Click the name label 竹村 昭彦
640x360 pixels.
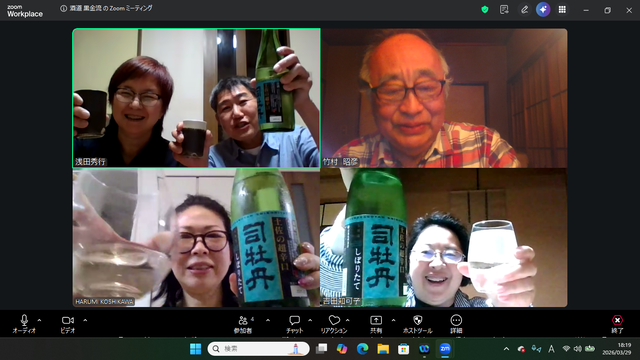[x=340, y=162]
